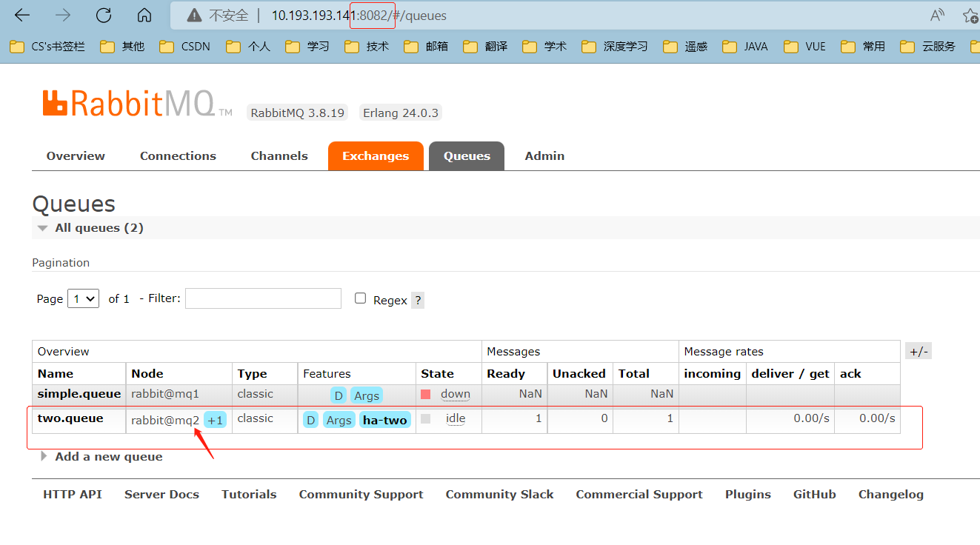Open the 技术 bookmark folder
This screenshot has height=545, width=980.
point(367,46)
